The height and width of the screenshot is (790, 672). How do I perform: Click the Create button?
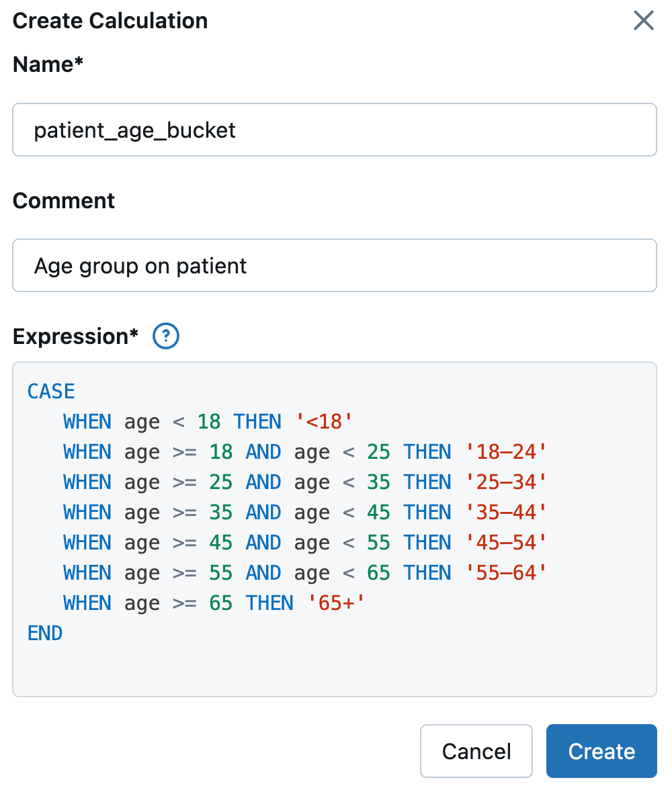coord(601,751)
